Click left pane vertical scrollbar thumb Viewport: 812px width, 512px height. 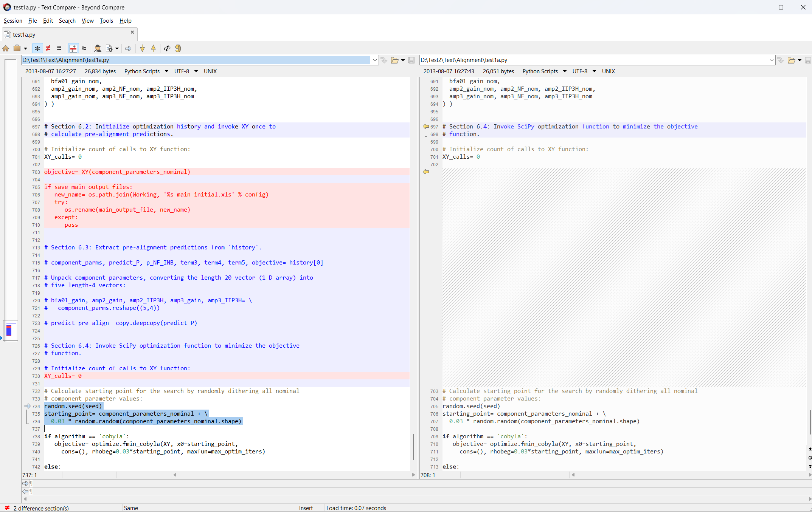[414, 447]
